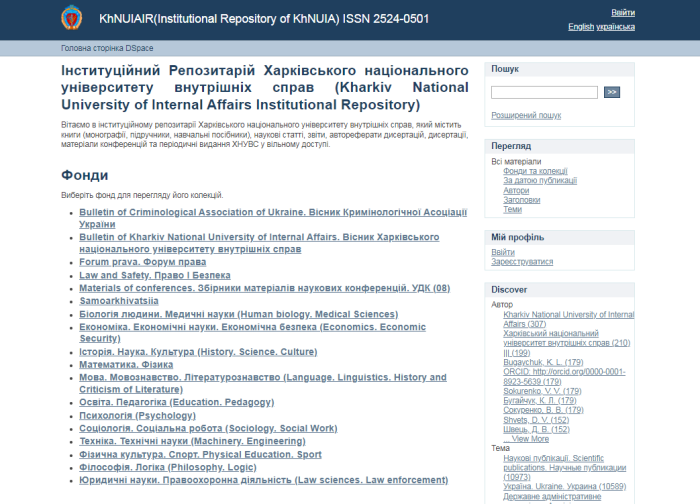
Task: Open Математика. Фізика community
Action: 126,364
